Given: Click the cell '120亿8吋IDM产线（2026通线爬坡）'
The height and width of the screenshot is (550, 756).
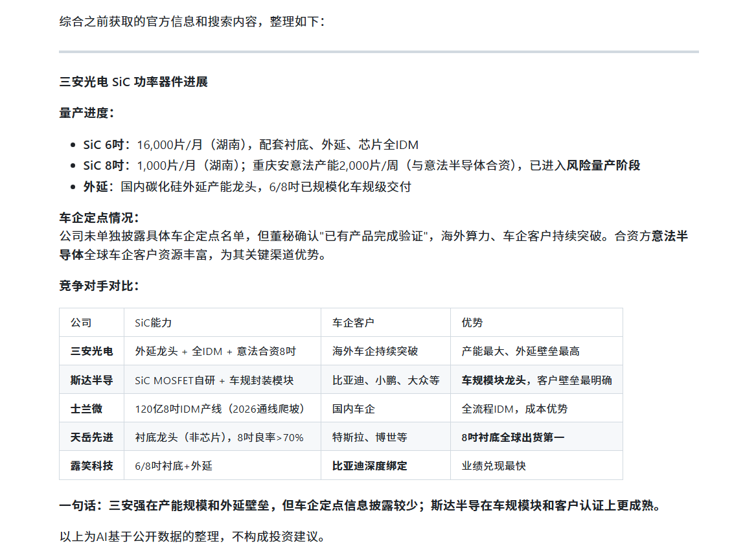Looking at the screenshot, I should [x=222, y=409].
